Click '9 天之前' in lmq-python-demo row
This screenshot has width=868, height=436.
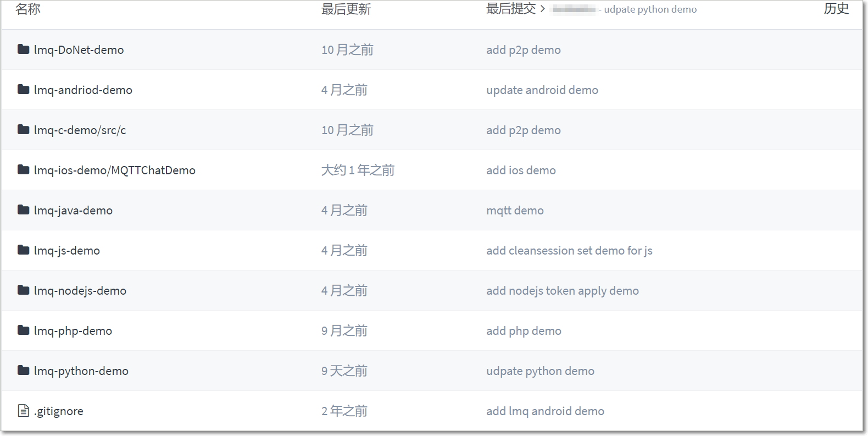(x=344, y=371)
